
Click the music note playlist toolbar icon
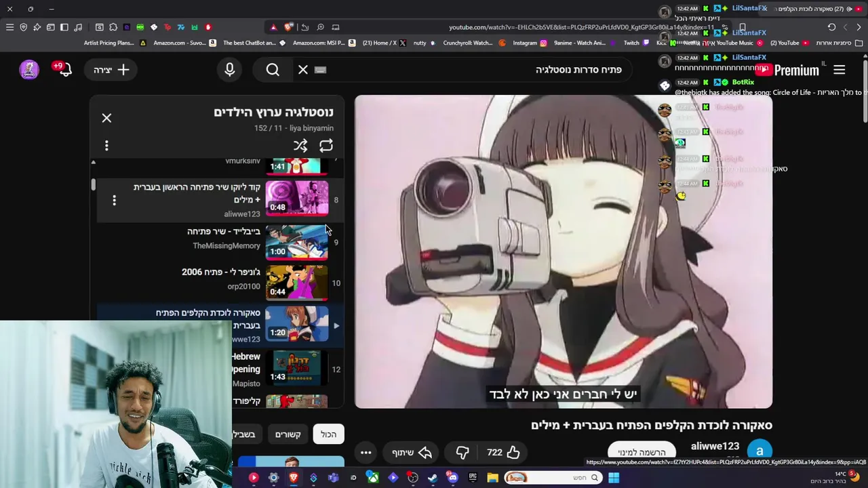pyautogui.click(x=78, y=27)
